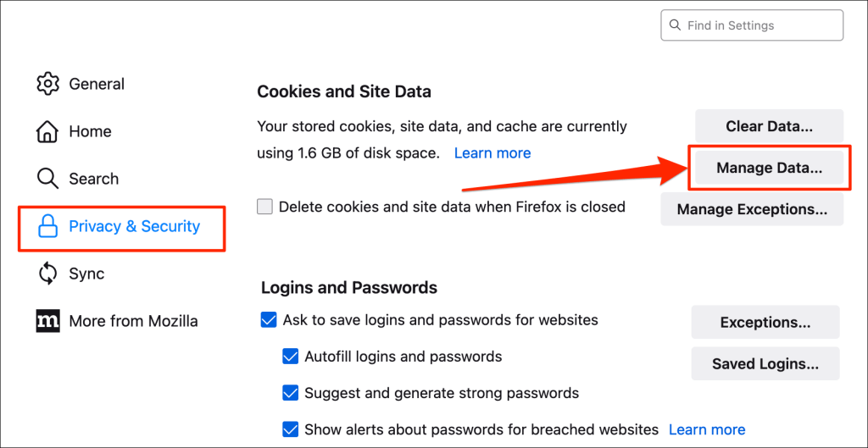The width and height of the screenshot is (868, 448).
Task: Click the Mozilla logo icon
Action: (x=47, y=321)
